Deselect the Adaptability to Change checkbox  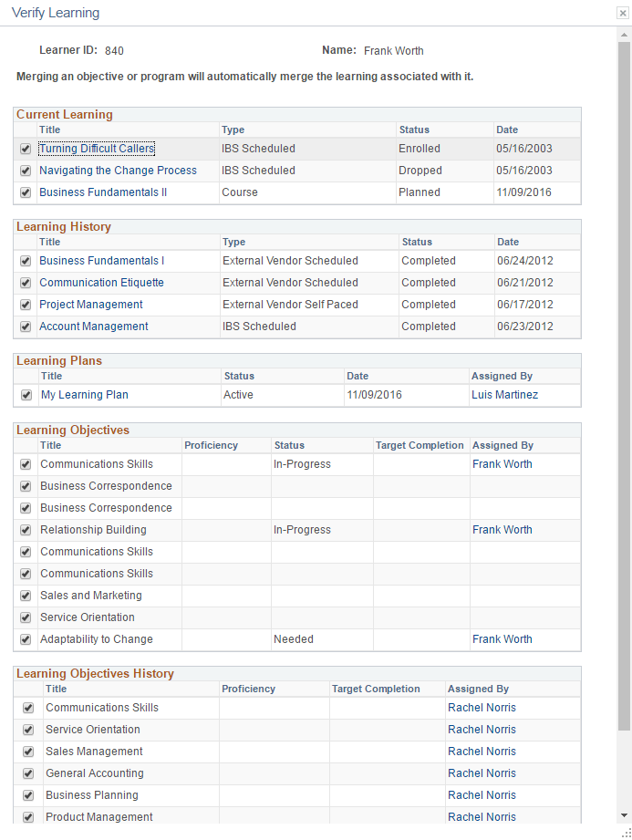click(x=25, y=639)
